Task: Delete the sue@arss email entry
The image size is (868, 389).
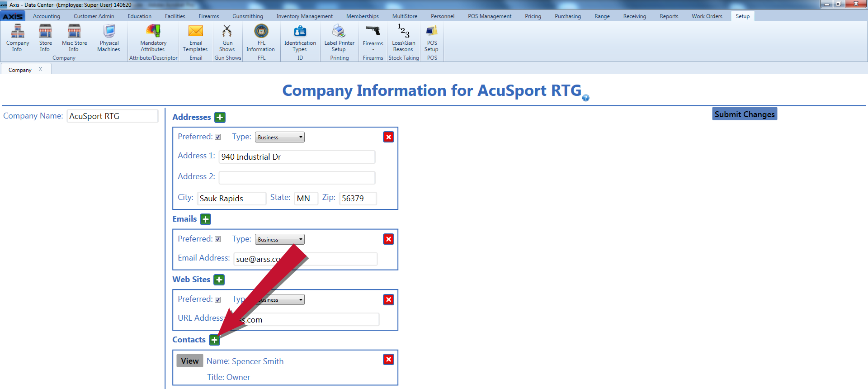Action: point(388,239)
